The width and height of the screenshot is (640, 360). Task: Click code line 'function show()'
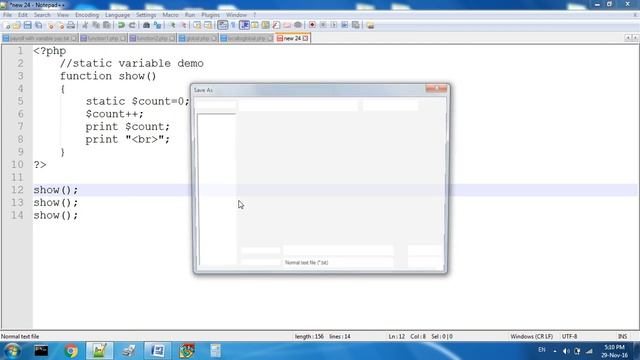pyautogui.click(x=108, y=76)
